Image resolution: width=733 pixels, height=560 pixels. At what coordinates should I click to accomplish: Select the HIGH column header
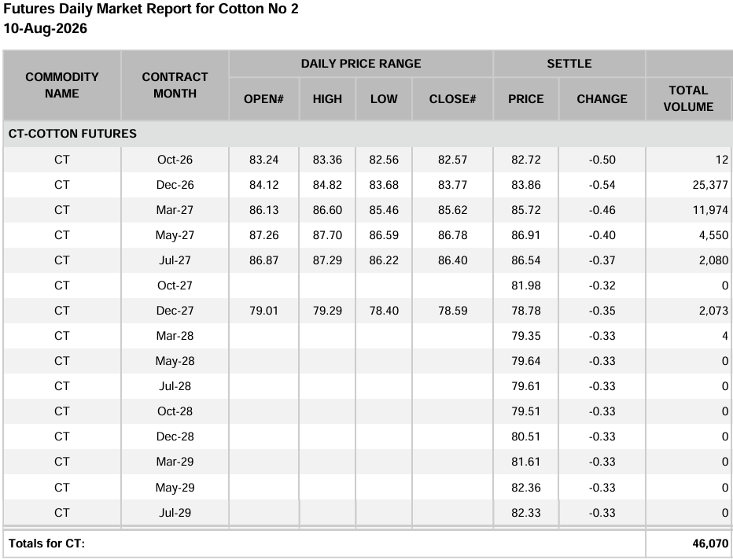pos(327,99)
